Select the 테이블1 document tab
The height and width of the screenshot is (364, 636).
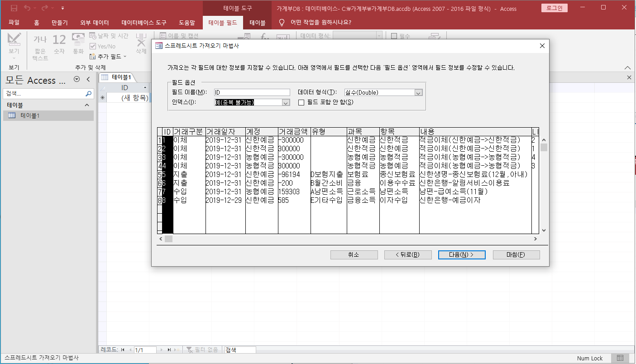(117, 77)
